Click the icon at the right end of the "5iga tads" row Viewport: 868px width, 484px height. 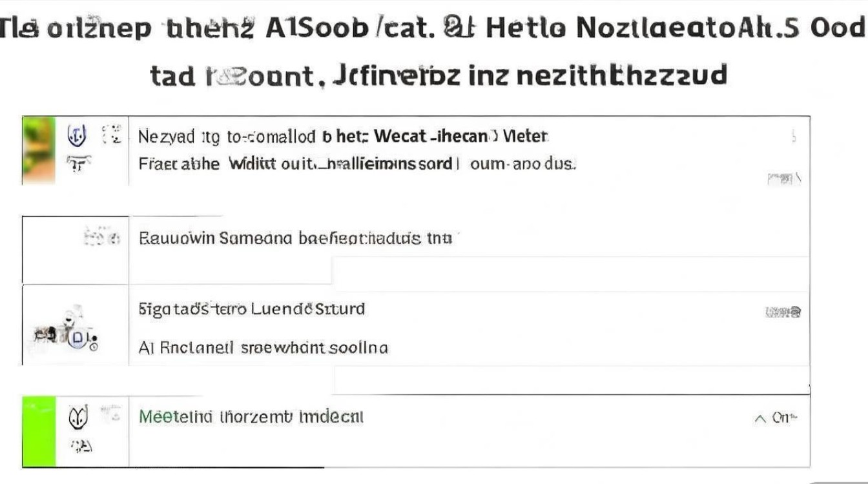point(783,312)
